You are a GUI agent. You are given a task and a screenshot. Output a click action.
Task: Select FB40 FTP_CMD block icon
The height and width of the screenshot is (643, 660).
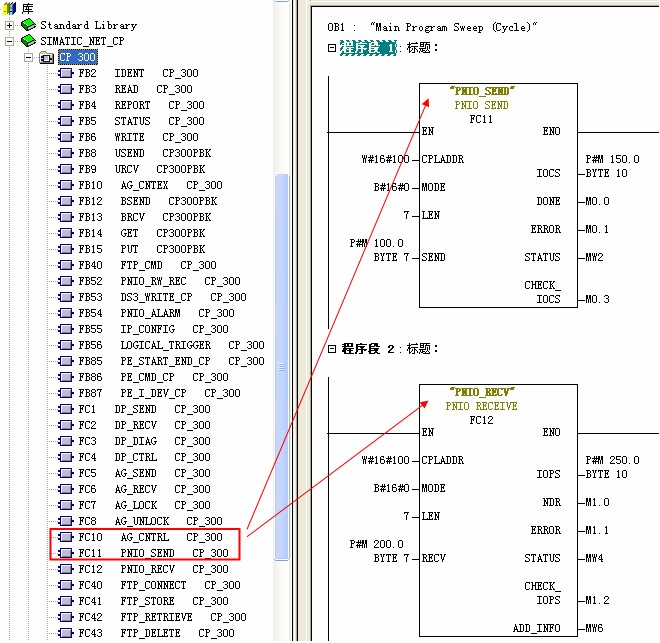66,265
